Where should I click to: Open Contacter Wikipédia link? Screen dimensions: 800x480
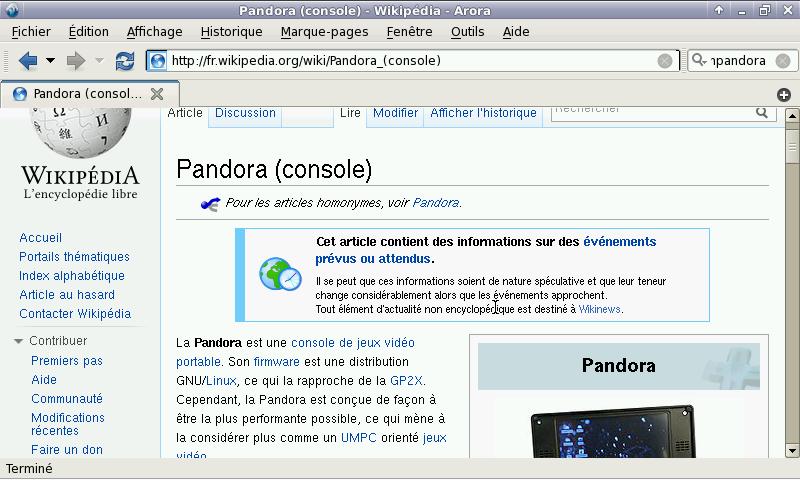75,314
